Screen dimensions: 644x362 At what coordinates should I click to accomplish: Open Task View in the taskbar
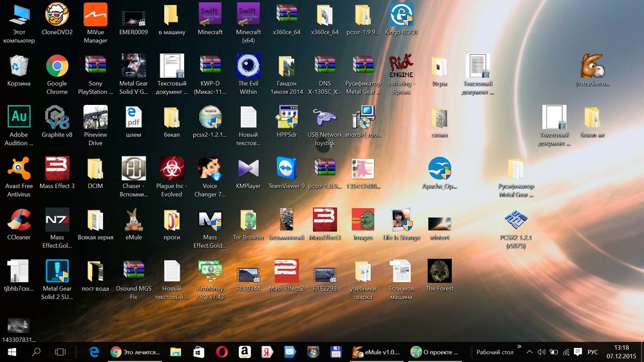(60, 352)
